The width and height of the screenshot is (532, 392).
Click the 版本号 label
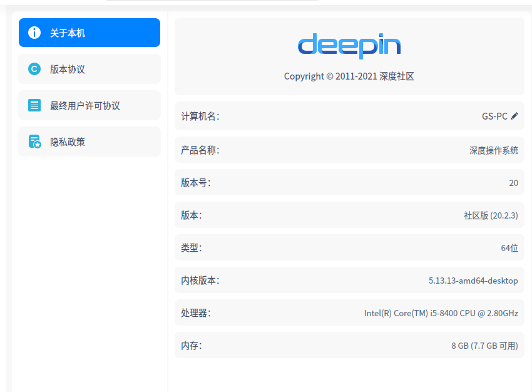pyautogui.click(x=196, y=183)
